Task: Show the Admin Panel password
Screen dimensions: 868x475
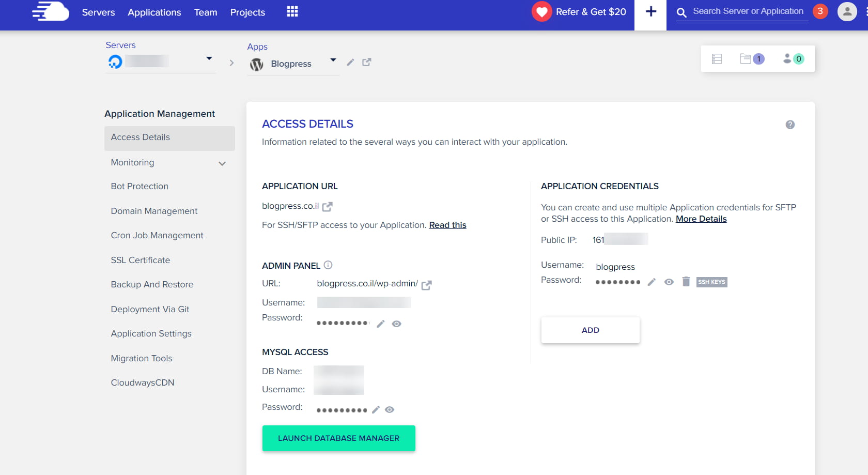Action: (x=396, y=324)
